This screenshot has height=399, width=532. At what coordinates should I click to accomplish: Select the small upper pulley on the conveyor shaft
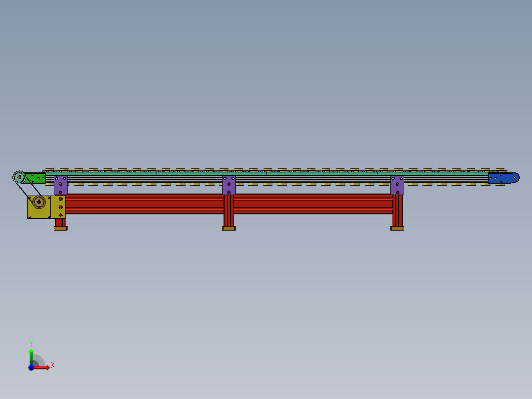(19, 177)
